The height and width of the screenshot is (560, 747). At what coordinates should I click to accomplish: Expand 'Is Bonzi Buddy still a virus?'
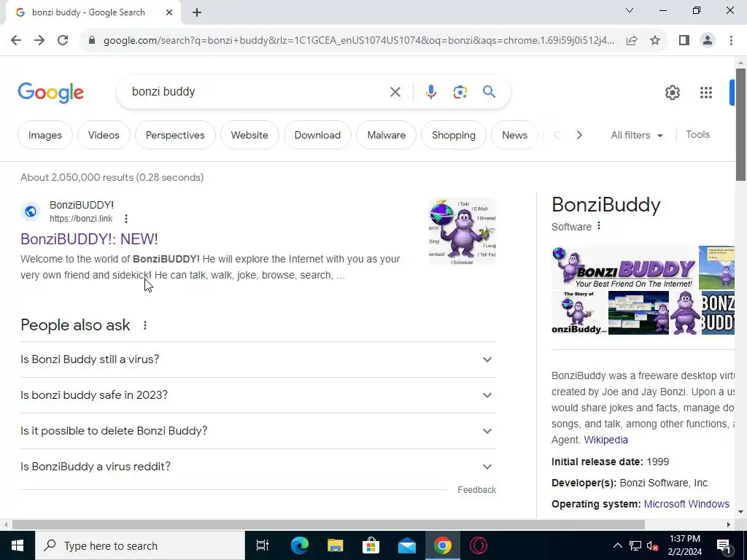pos(258,359)
